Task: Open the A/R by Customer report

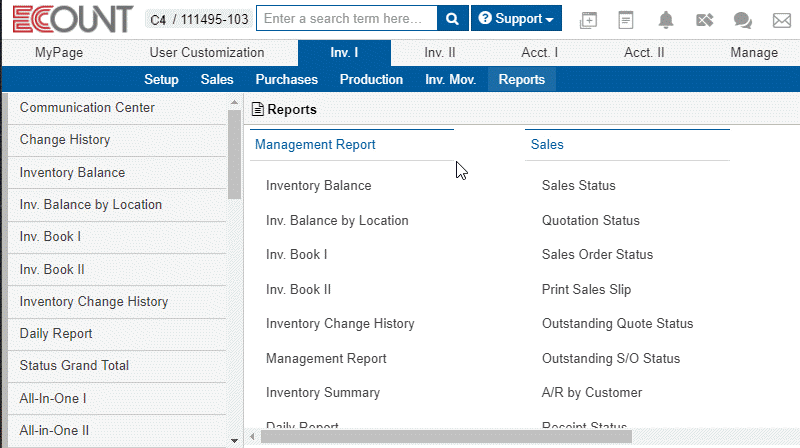Action: (592, 393)
